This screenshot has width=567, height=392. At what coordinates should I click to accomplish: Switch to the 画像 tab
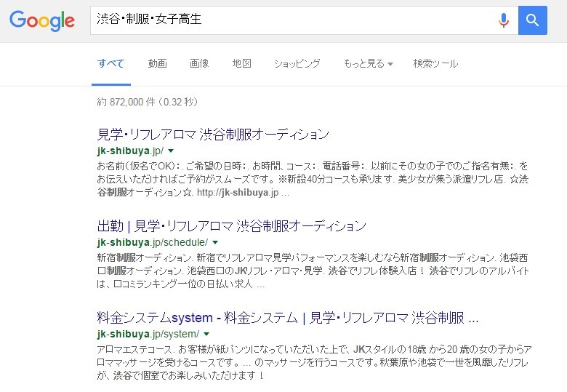(199, 64)
